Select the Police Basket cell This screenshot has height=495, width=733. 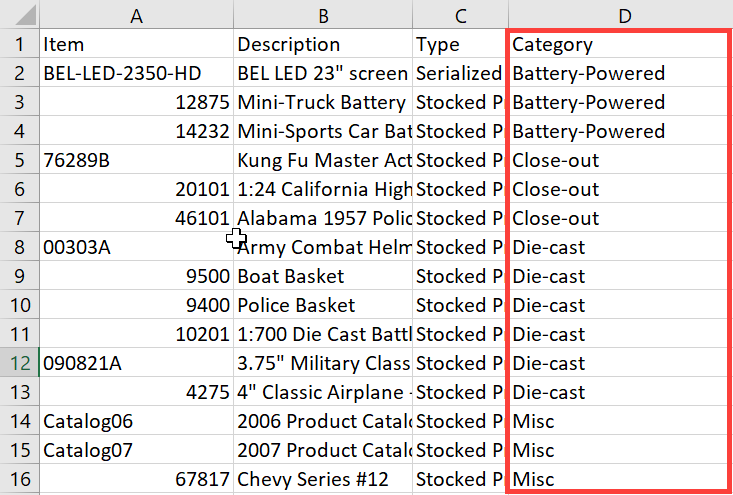[322, 305]
